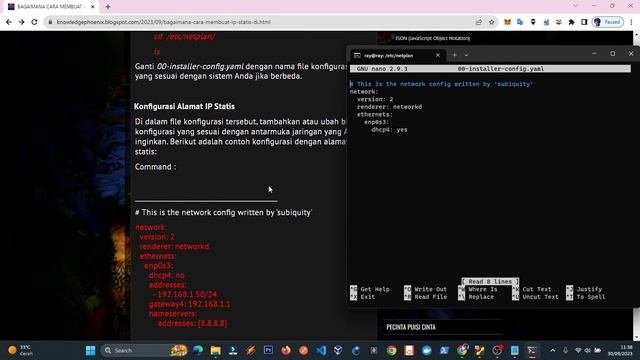Viewport: 640px width, 360px height.
Task: Click the 'Konfigurasi Alamat IP Statis' heading
Action: (x=184, y=107)
